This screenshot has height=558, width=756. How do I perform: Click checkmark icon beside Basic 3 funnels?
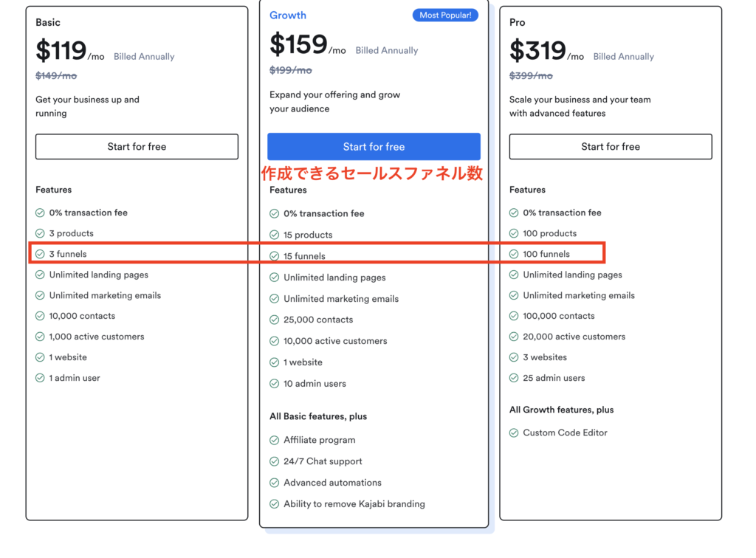point(40,254)
